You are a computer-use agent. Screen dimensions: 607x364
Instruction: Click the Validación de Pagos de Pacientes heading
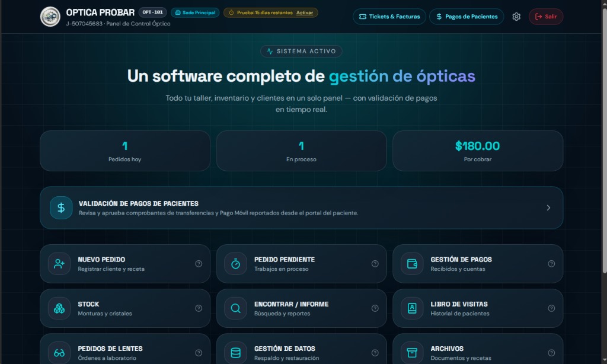(x=139, y=204)
